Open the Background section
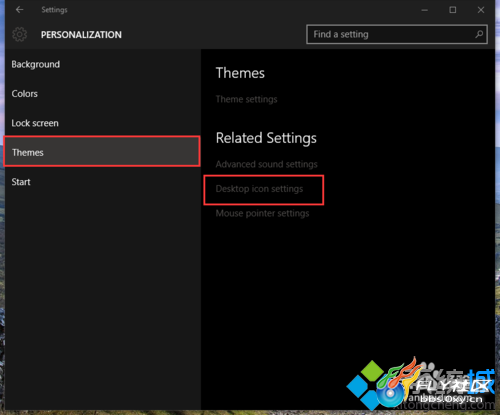 click(x=36, y=64)
